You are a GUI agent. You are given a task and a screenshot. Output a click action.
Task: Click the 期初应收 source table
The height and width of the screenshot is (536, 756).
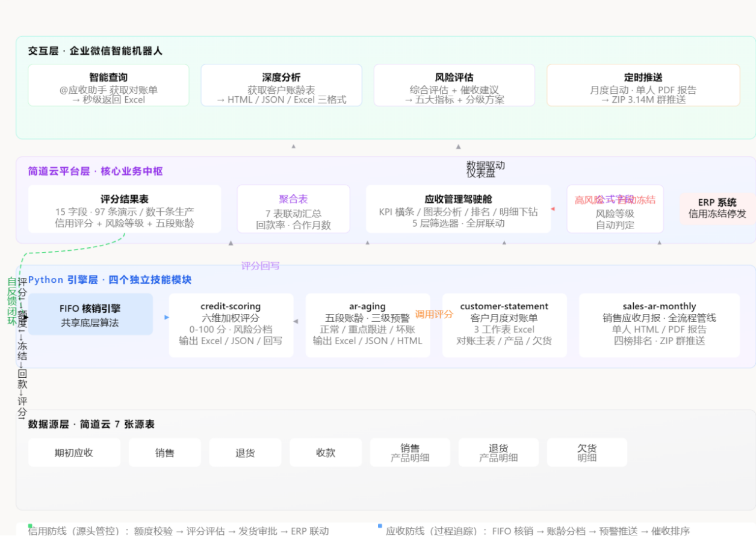(x=74, y=452)
